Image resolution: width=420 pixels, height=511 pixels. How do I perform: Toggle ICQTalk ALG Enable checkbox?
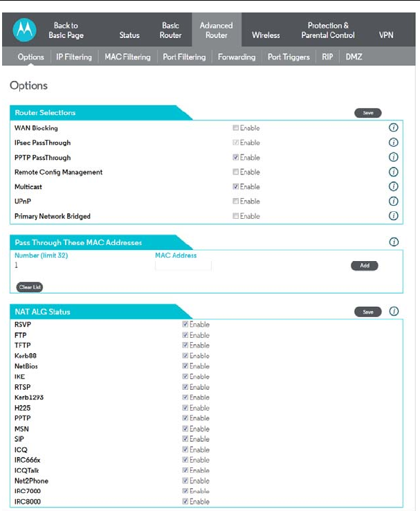(x=185, y=470)
